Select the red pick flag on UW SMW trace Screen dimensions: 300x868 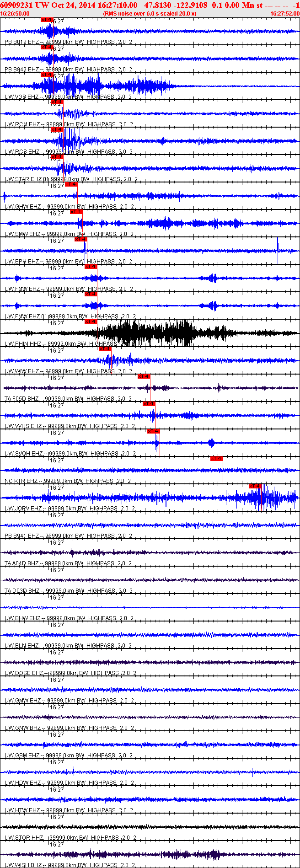(x=76, y=212)
